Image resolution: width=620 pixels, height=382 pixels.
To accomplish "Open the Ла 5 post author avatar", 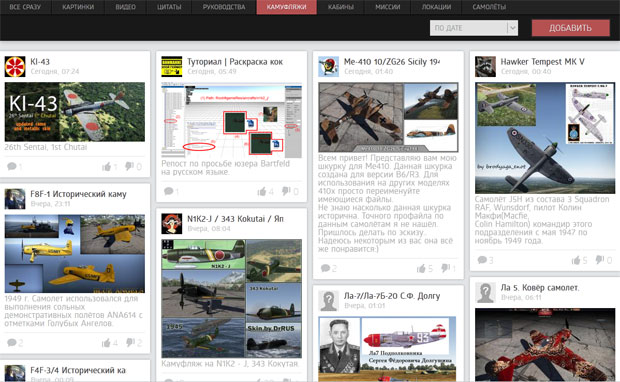I will [485, 293].
